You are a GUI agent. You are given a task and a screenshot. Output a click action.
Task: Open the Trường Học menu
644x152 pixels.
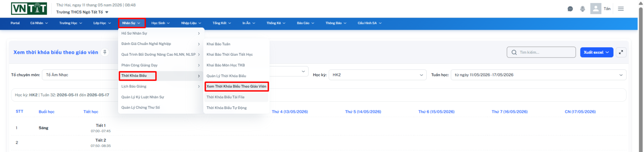(71, 23)
